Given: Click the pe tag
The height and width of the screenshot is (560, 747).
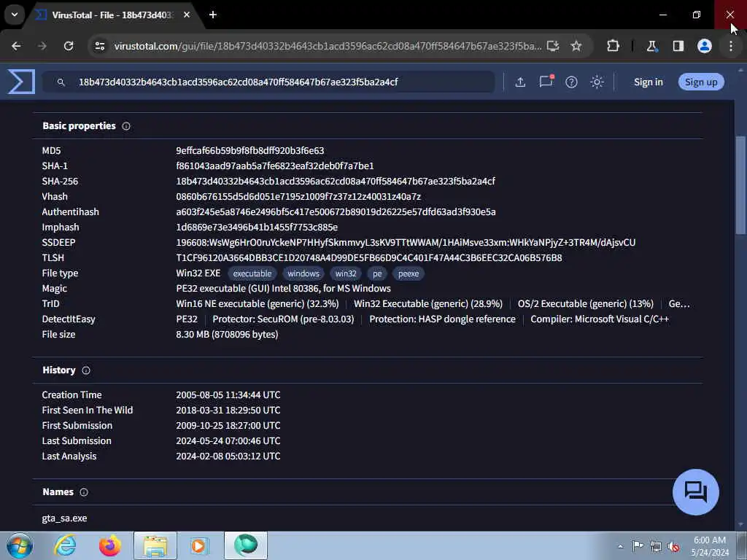Looking at the screenshot, I should coord(377,274).
